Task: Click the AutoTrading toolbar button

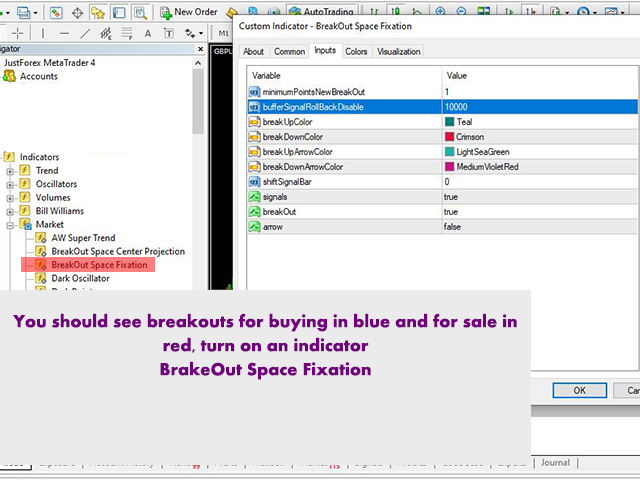Action: tap(321, 11)
